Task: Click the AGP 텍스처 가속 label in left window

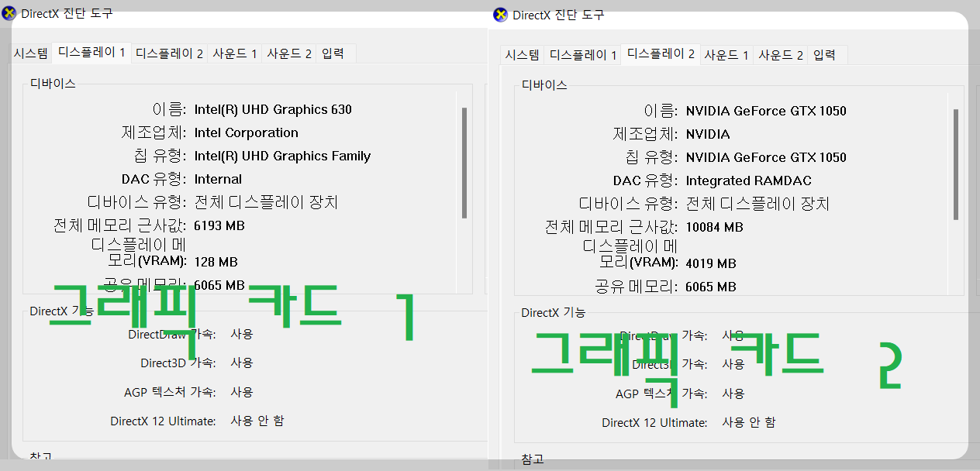Action: pos(170,392)
